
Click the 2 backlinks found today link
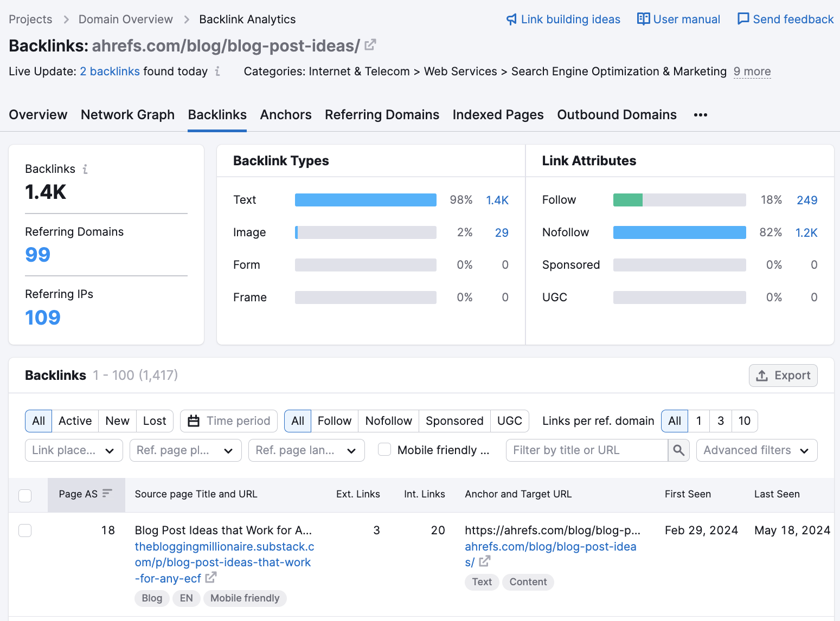pyautogui.click(x=110, y=72)
